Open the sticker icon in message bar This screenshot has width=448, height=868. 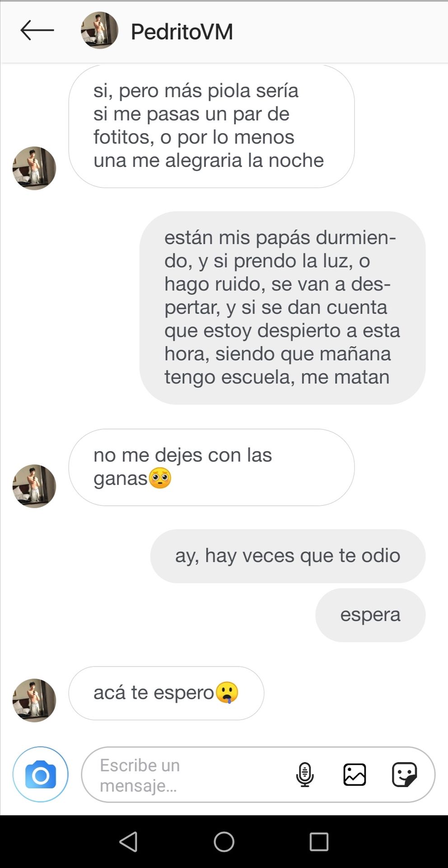(x=404, y=774)
